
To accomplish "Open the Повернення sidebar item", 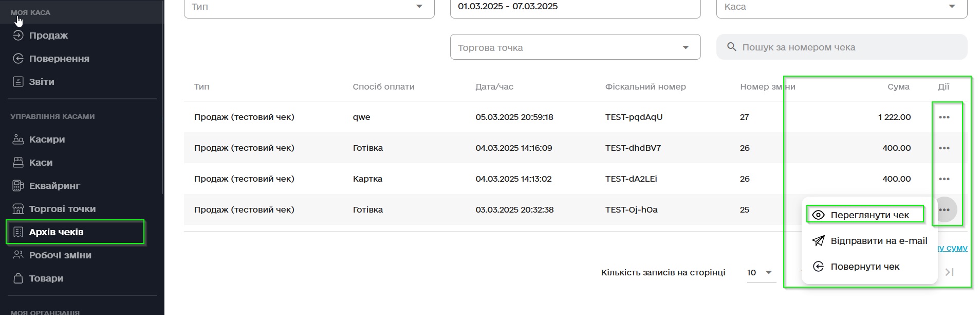I will (59, 59).
